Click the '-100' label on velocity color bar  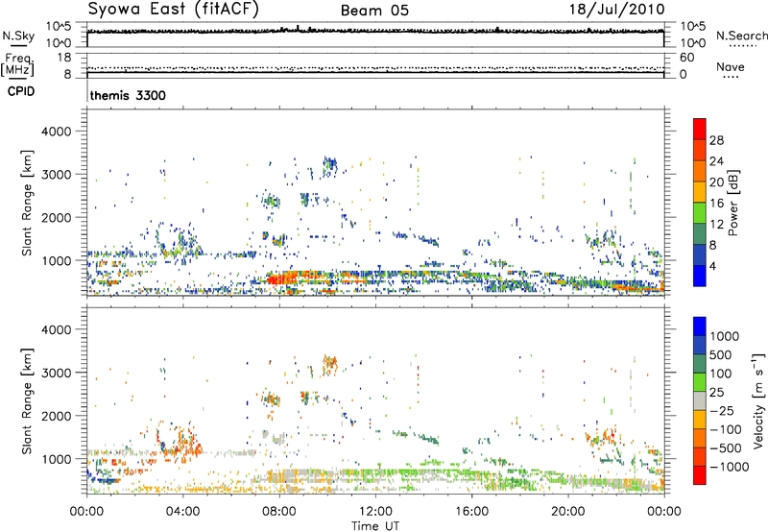726,429
